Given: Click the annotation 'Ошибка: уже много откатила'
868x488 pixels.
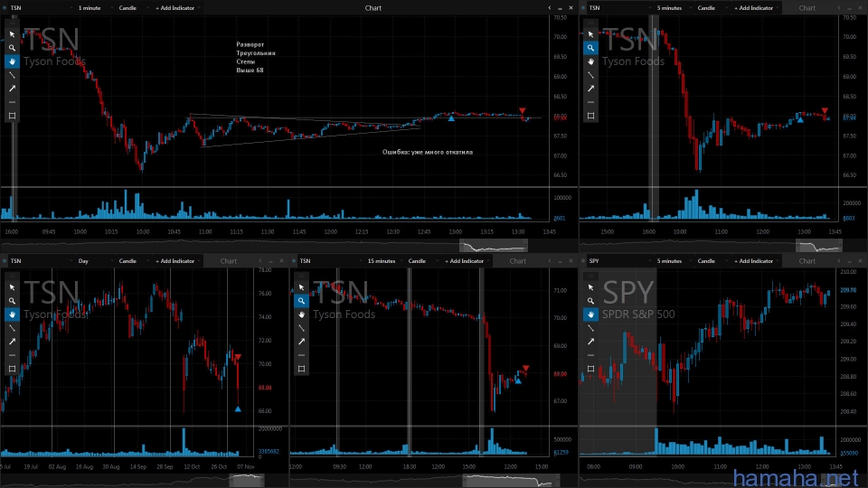Looking at the screenshot, I should point(428,152).
